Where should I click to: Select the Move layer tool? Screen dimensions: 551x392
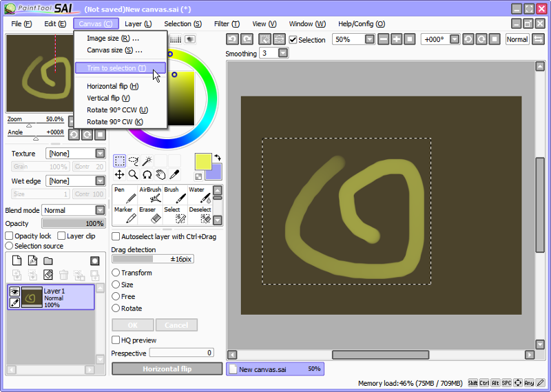[x=119, y=174]
